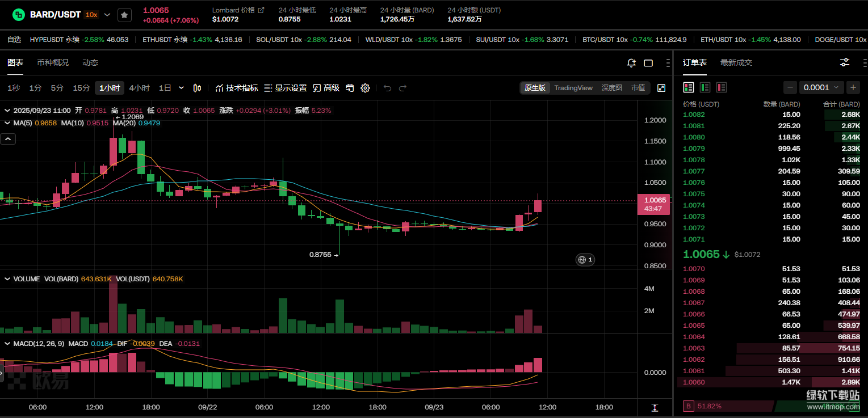Open the 0.0001 price precision dropdown

821,87
